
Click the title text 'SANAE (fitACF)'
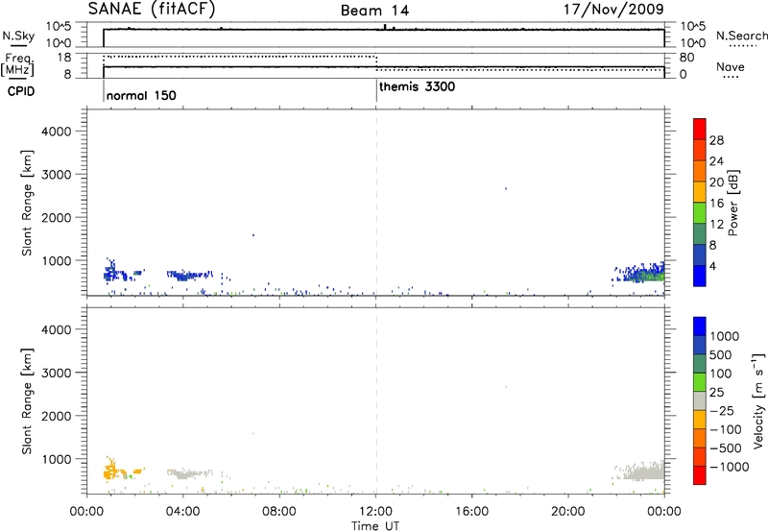click(152, 9)
